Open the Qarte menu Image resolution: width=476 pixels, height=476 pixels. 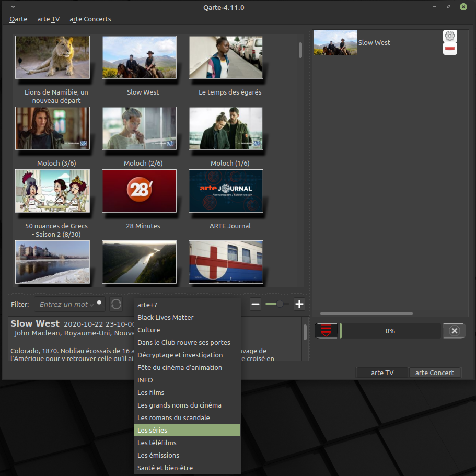(18, 19)
